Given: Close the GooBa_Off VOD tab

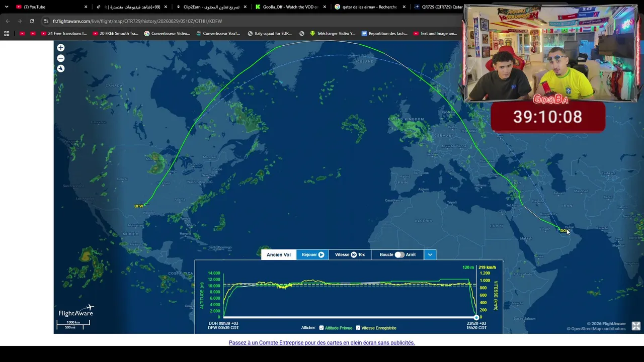Looking at the screenshot, I should pos(325,7).
